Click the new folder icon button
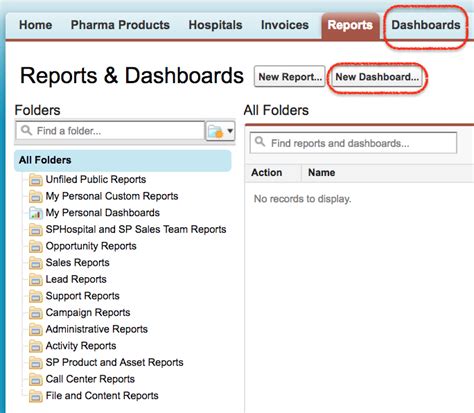This screenshot has height=413, width=474. [x=216, y=131]
